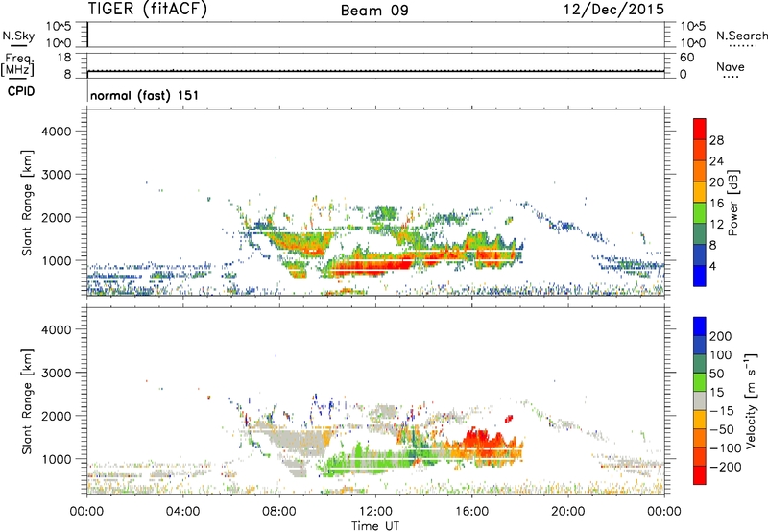Select the 12:00 time tick label

click(375, 512)
